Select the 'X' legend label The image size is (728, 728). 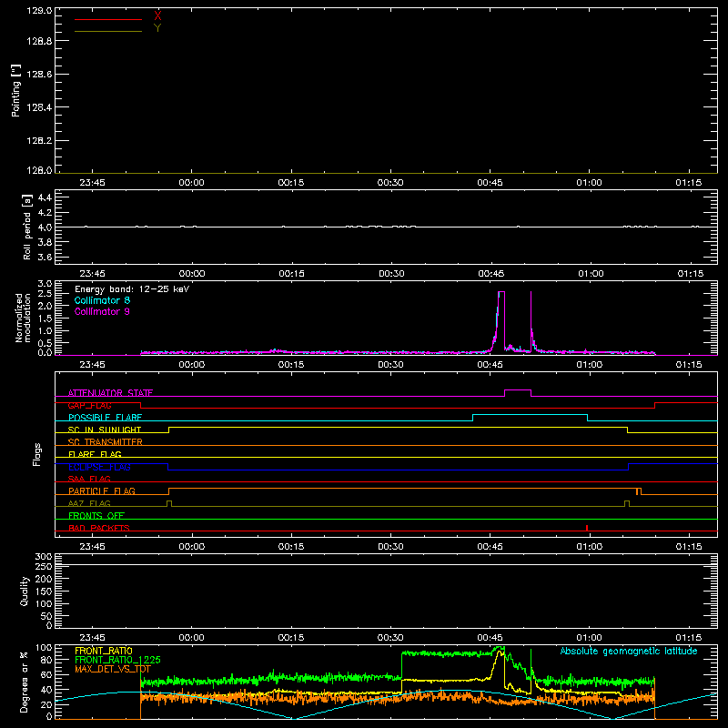pyautogui.click(x=157, y=16)
